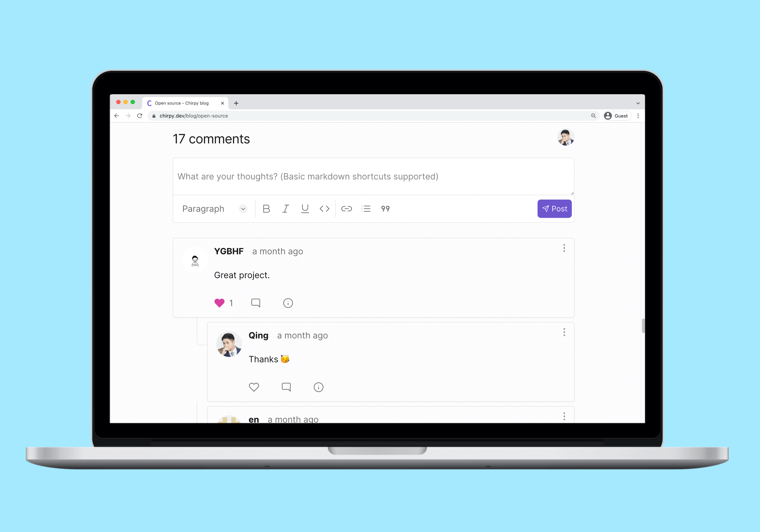The height and width of the screenshot is (532, 760).
Task: Click the comment text input field
Action: click(x=374, y=176)
